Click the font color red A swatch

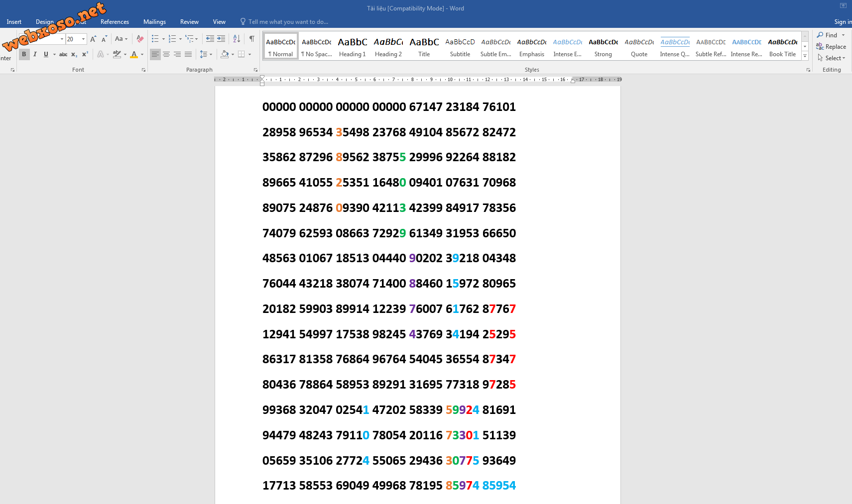pos(134,54)
